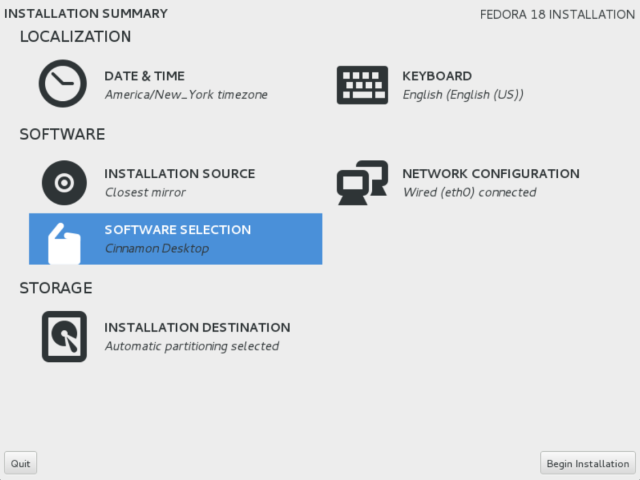Viewport: 640px width, 480px height.
Task: Open the DATE & TIME settings
Action: 144,76
